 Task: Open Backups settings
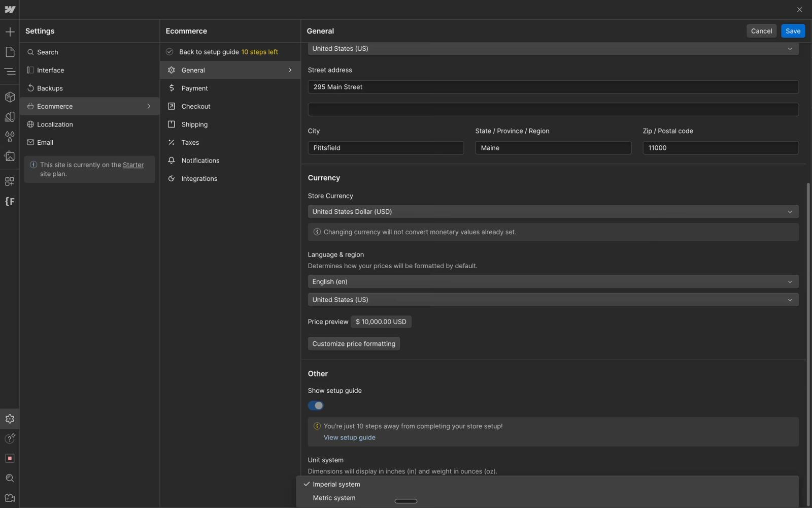(x=90, y=88)
